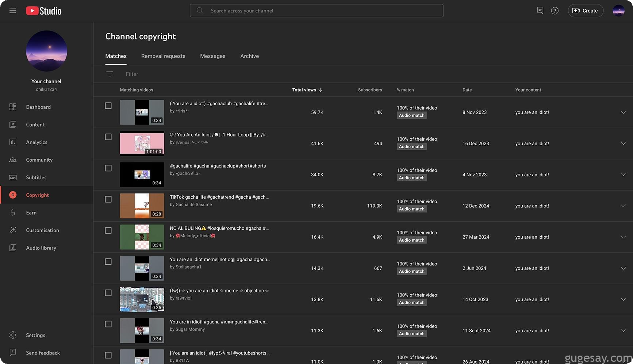Screen dimensions: 633x364
Task: Switch to the Archive tab
Action: (x=249, y=56)
